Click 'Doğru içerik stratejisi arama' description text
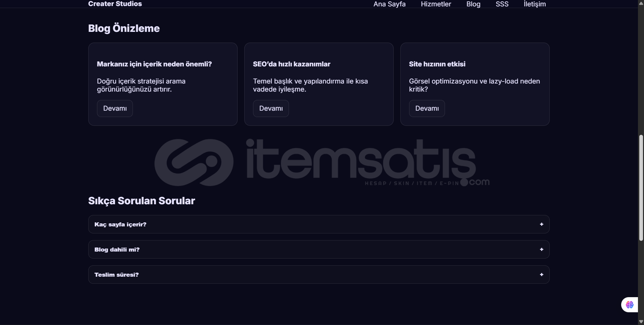The image size is (644, 325). coord(141,85)
